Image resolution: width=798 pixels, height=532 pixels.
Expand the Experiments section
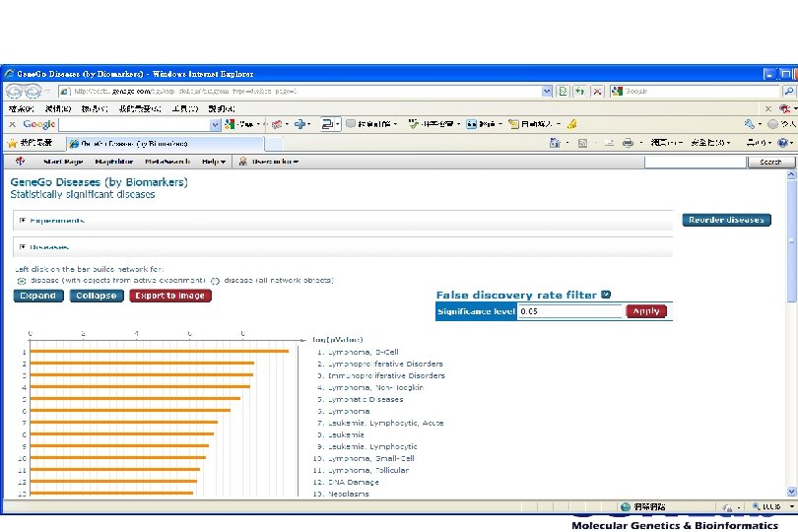(23, 221)
